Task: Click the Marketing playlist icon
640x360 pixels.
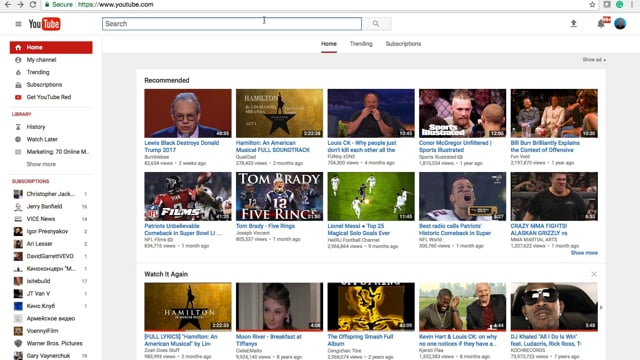Action: click(18, 152)
